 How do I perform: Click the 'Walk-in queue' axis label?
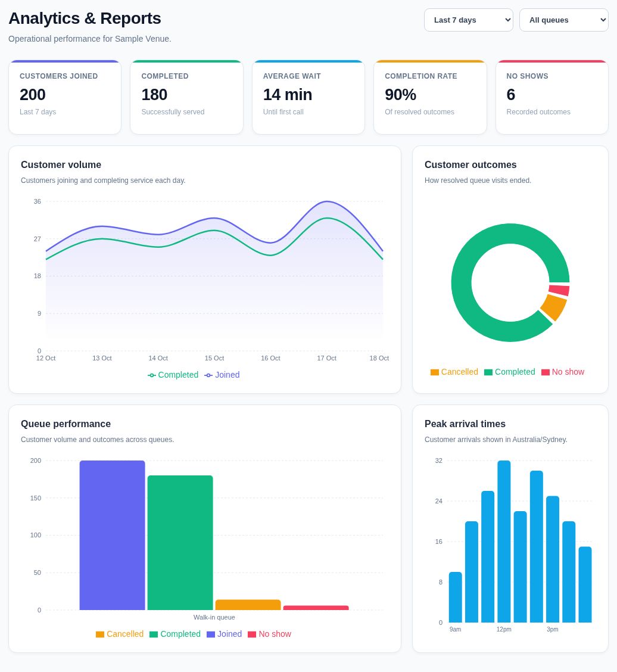[x=214, y=618]
